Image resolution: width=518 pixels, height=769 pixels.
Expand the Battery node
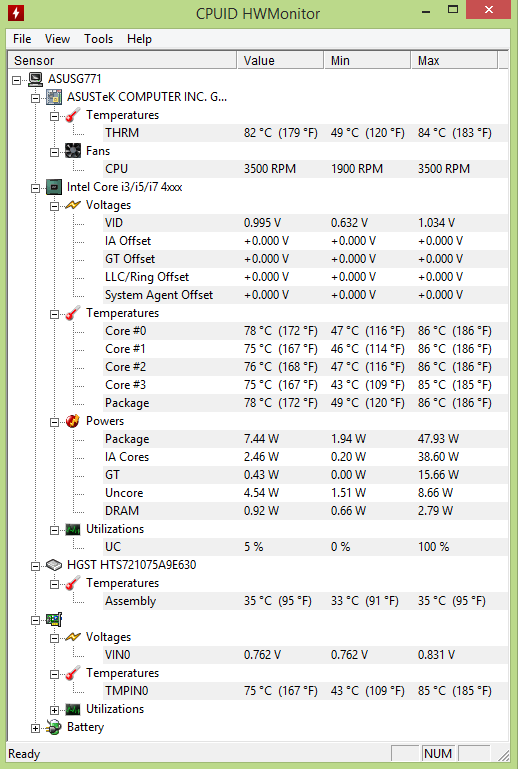pyautogui.click(x=35, y=728)
